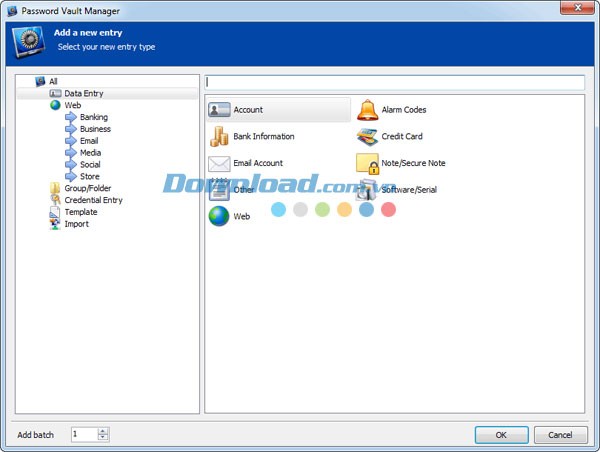
Task: Click the Web globe icon in tree
Action: (55, 105)
